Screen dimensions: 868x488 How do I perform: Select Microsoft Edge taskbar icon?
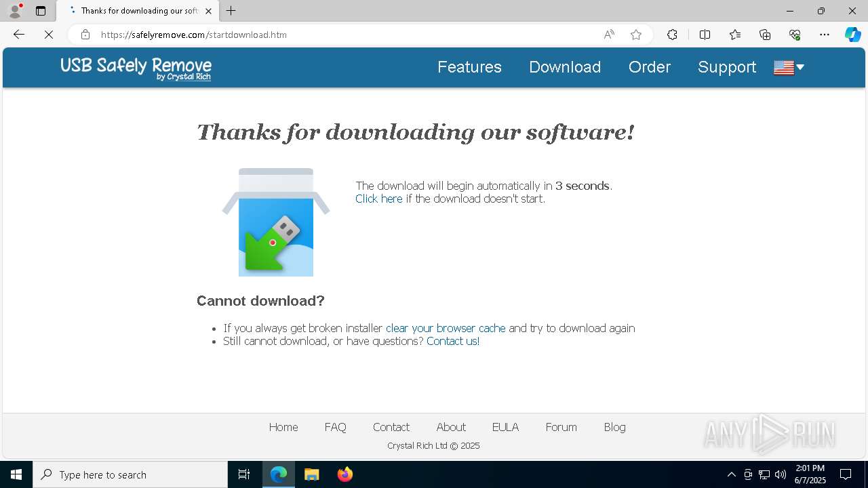coord(279,474)
